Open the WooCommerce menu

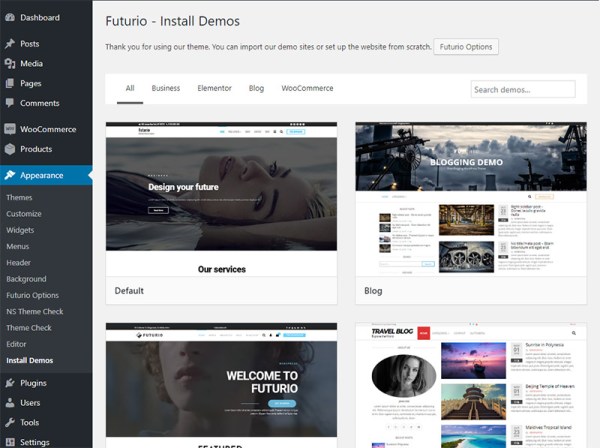pyautogui.click(x=46, y=129)
